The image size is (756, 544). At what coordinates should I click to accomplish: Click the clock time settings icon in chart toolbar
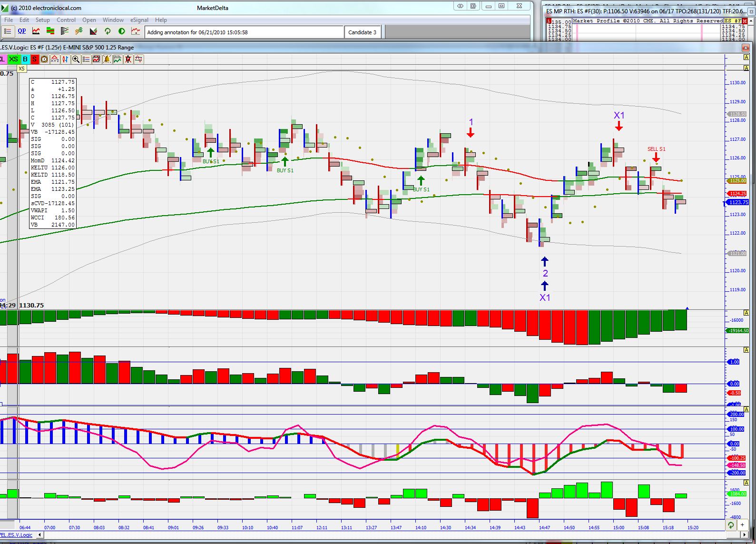[44, 59]
